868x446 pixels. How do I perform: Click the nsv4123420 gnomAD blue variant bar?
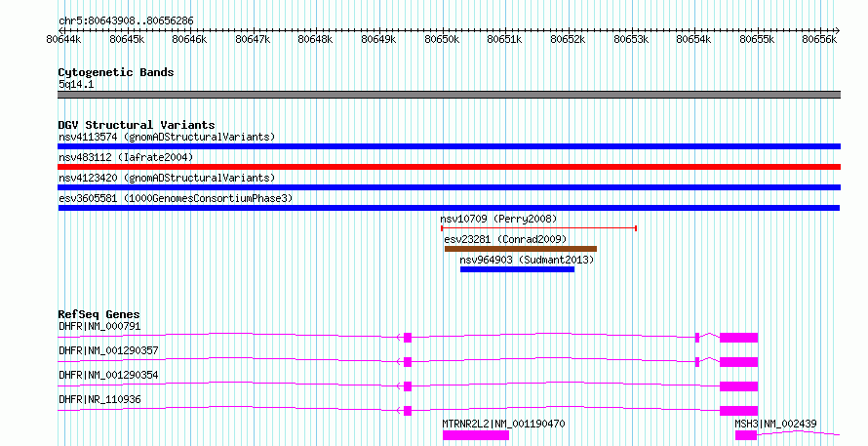pyautogui.click(x=449, y=187)
